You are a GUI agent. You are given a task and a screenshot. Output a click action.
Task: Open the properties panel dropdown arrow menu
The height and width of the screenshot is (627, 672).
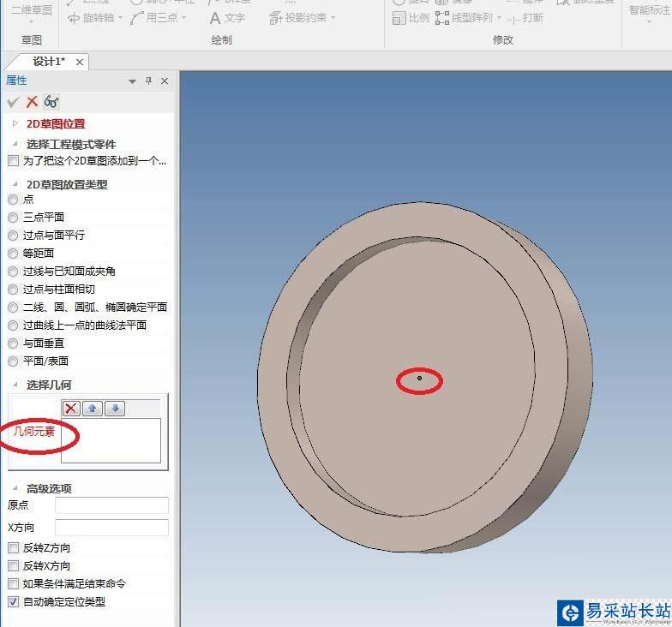click(x=132, y=81)
